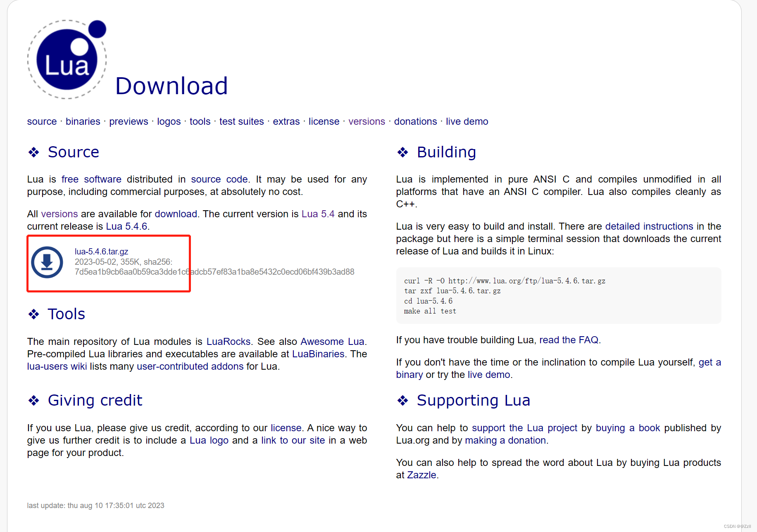Open test suites nav link

tap(241, 121)
